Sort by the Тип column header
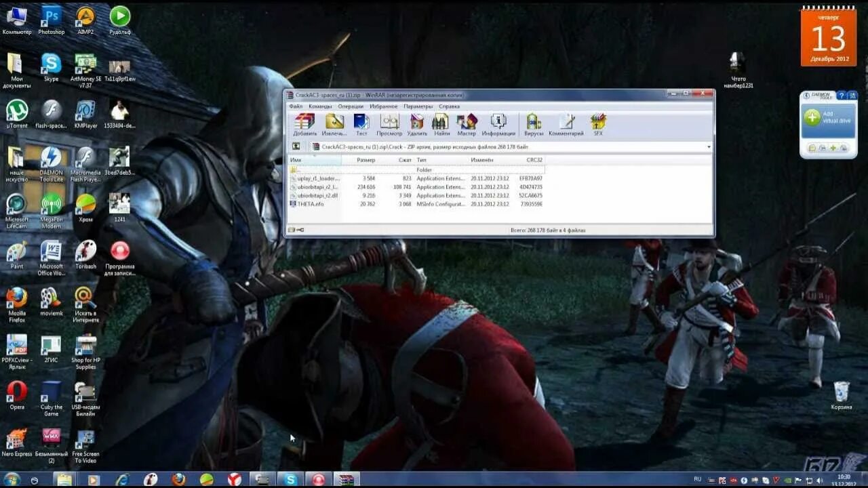Screen dimensions: 868x488 click(x=441, y=160)
